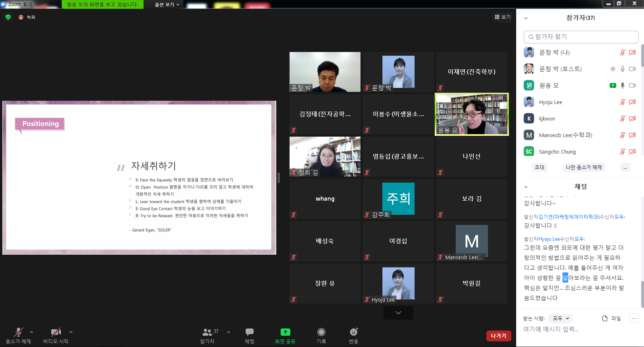Select the K avatar of kjkwon
This screenshot has height=347, width=644.
click(529, 118)
